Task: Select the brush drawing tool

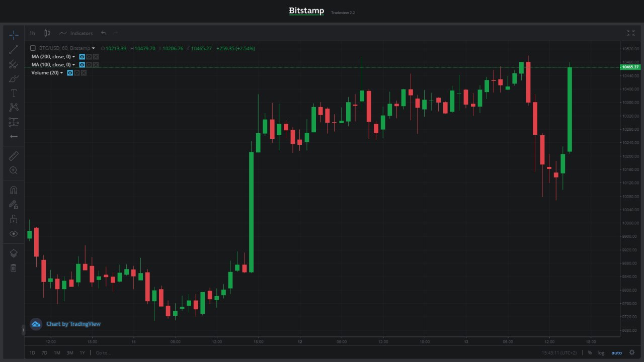Action: click(14, 78)
